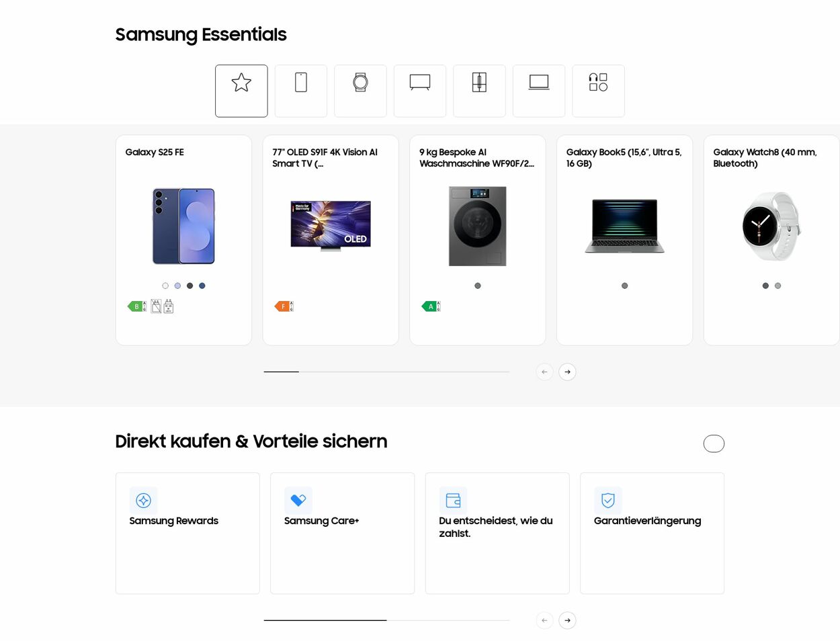
Task: Click the Galaxy Watch8 (40 mm, Bluetooth) title
Action: coord(765,158)
